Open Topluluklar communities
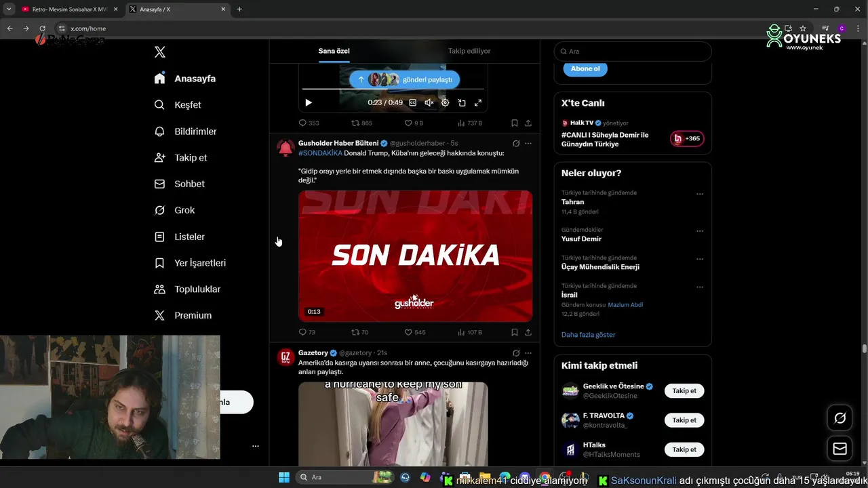 [187, 289]
